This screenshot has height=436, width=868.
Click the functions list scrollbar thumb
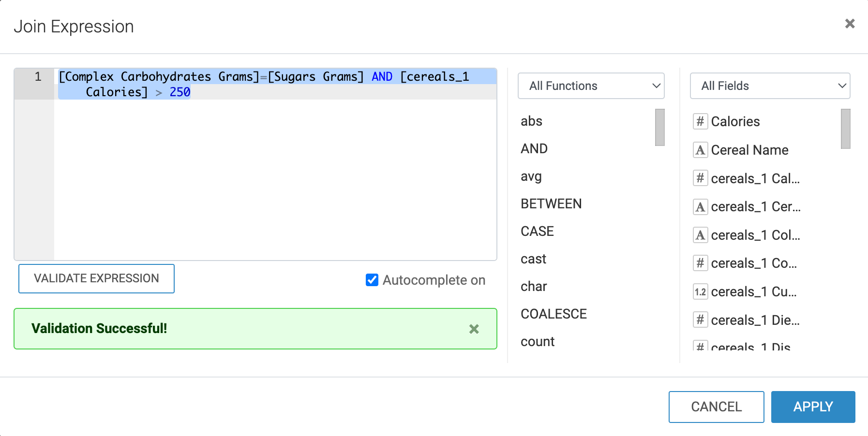pos(659,127)
